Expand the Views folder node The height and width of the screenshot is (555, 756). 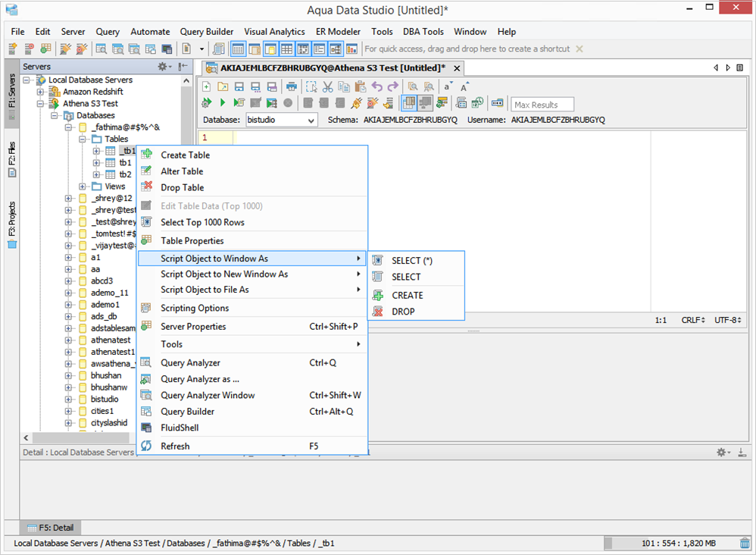pyautogui.click(x=83, y=187)
